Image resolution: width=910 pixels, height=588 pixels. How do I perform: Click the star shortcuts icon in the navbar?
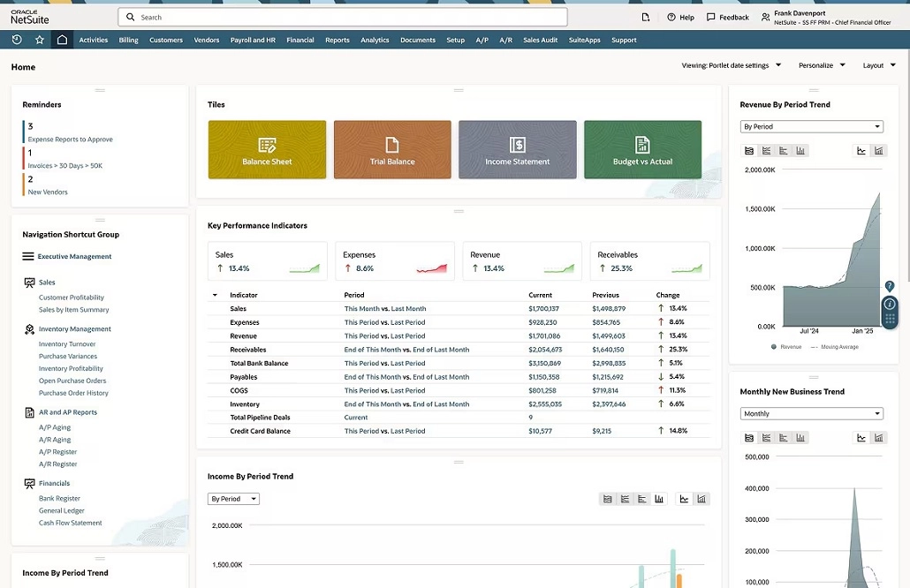coord(36,39)
